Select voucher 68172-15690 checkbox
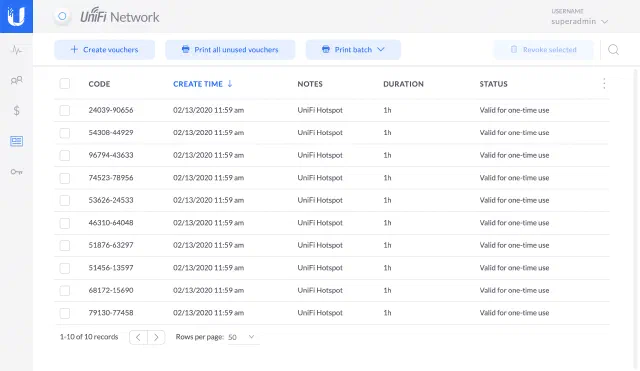640x371 pixels. [x=64, y=290]
